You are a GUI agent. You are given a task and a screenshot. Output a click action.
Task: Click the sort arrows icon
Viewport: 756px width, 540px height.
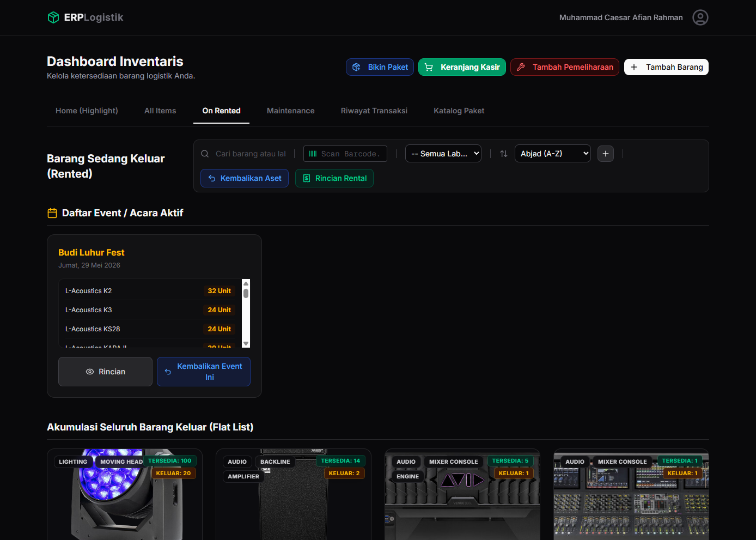(x=504, y=154)
